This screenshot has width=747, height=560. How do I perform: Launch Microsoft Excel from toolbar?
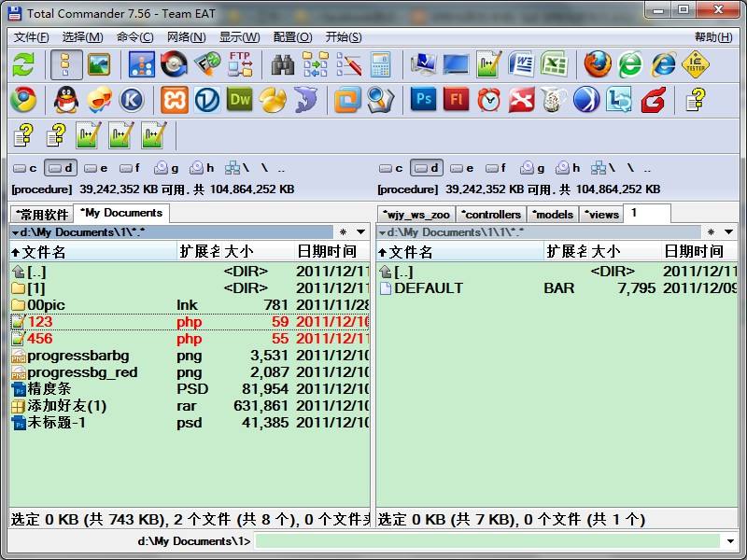coord(554,63)
